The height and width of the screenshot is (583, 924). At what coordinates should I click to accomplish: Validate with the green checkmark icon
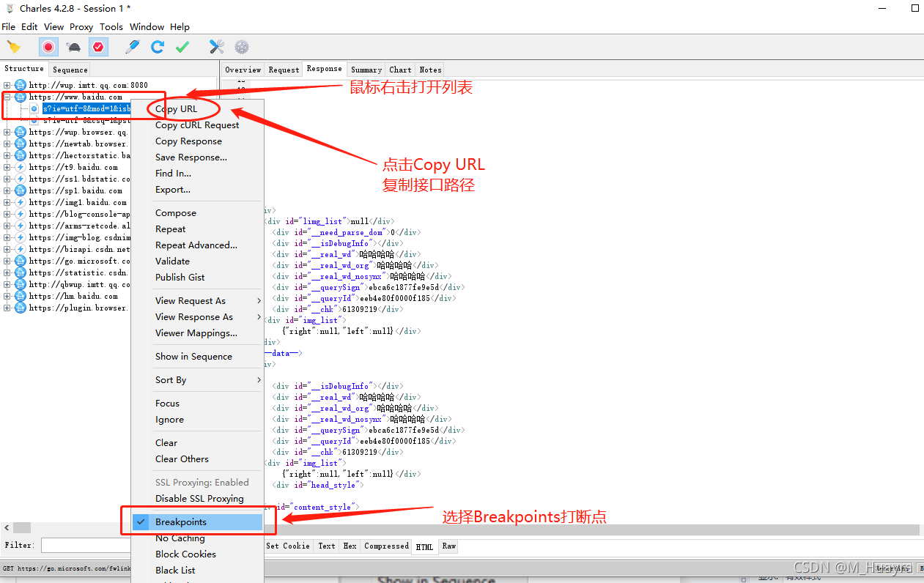click(x=182, y=47)
